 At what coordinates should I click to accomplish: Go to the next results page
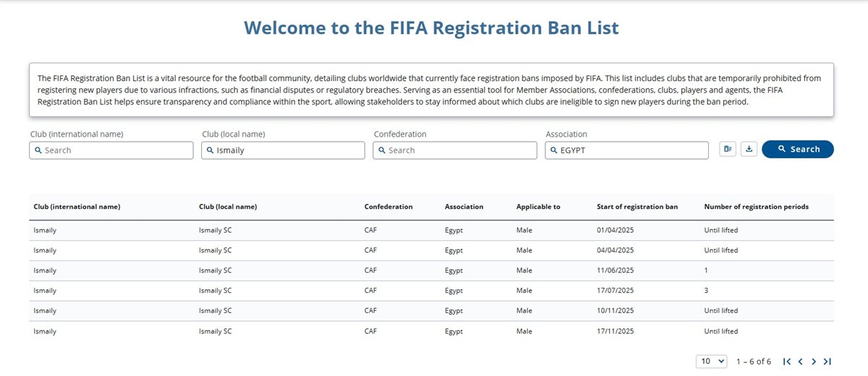point(814,362)
